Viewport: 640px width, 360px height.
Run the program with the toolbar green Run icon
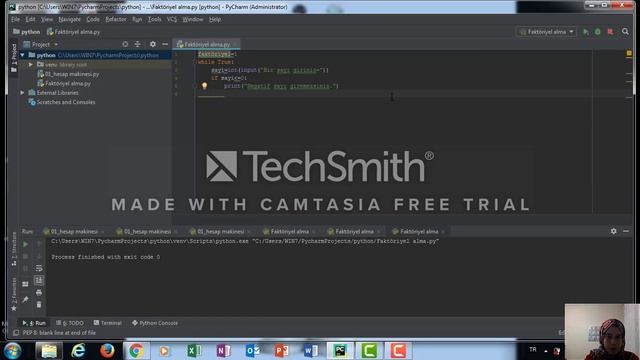click(586, 32)
